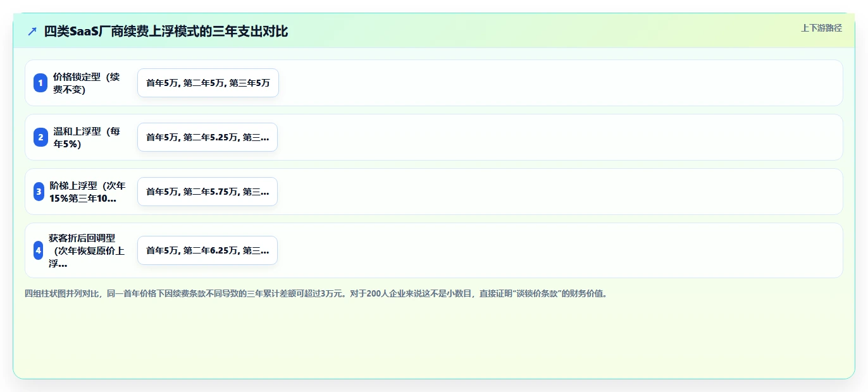Select the fourth row card for 获客折后回调型

pyautogui.click(x=434, y=250)
